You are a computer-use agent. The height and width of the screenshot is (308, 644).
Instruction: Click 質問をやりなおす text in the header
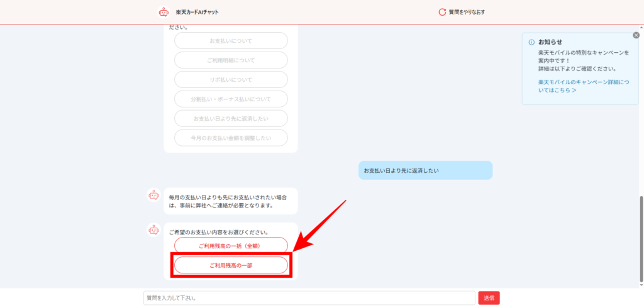[467, 12]
